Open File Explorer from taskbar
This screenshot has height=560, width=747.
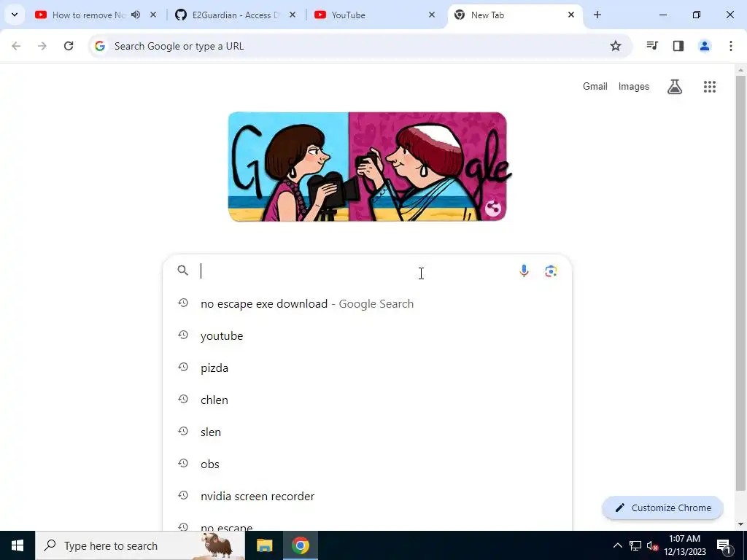point(264,545)
